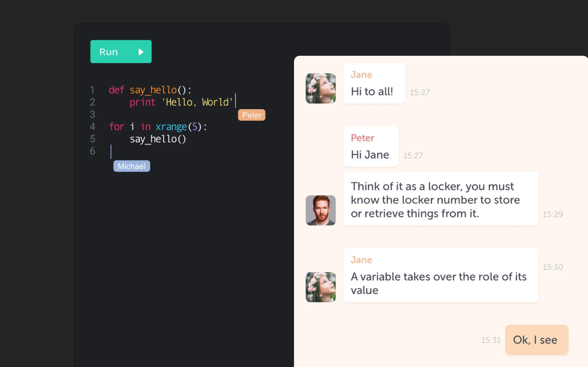Click the red-haired man's avatar photo
Screen dimensions: 588x367
click(320, 210)
